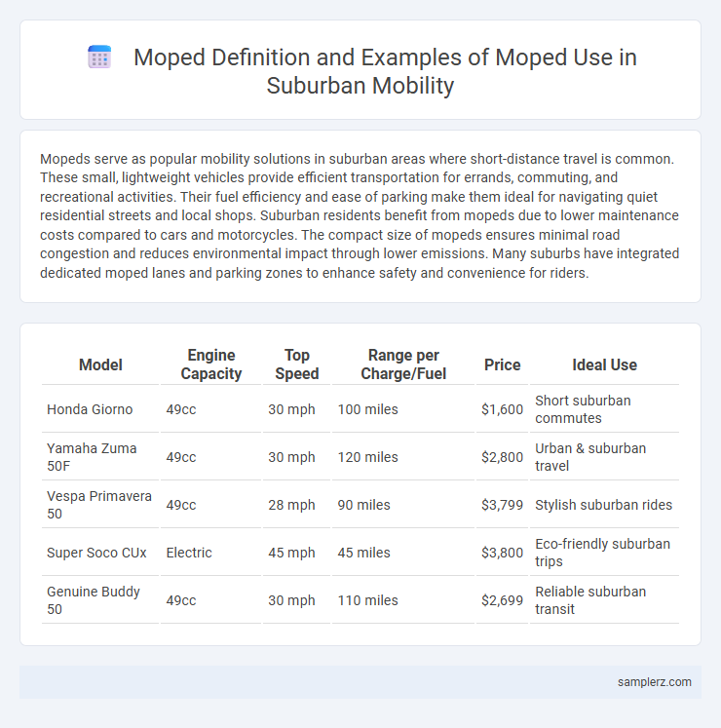
Task: Click Yamaha Zuma 50F's 30 mph cell
Action: point(296,457)
